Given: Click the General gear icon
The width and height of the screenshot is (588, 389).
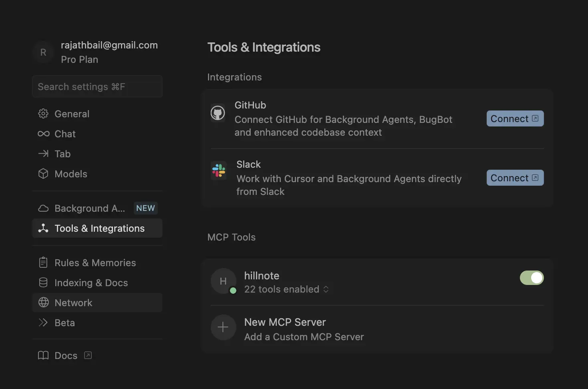Looking at the screenshot, I should pos(43,114).
